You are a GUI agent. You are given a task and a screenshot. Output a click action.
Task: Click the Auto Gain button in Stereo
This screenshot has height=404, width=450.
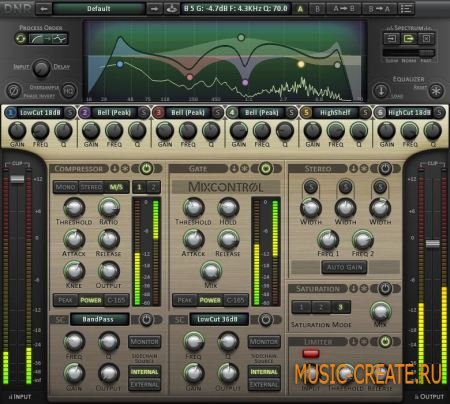pyautogui.click(x=344, y=267)
